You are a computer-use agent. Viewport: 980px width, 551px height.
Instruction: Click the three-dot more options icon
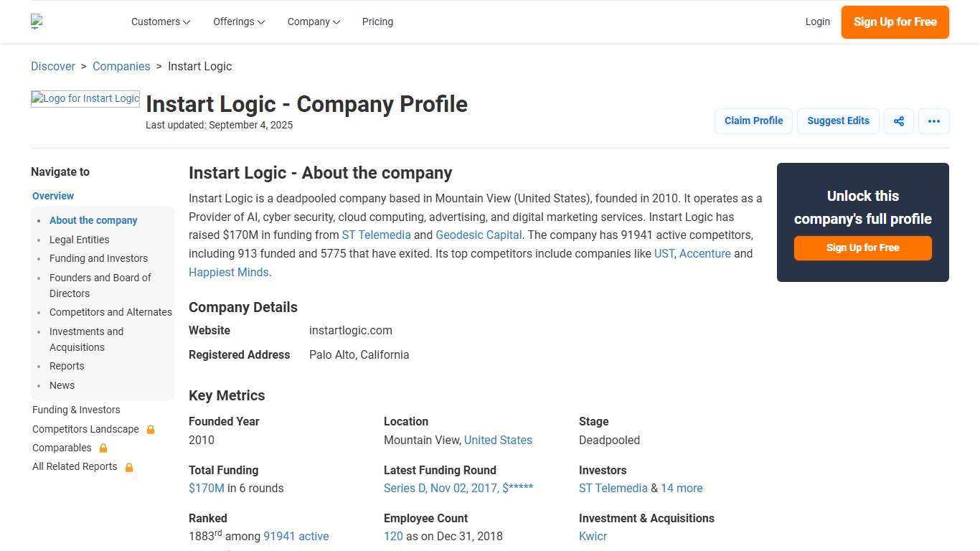tap(933, 121)
